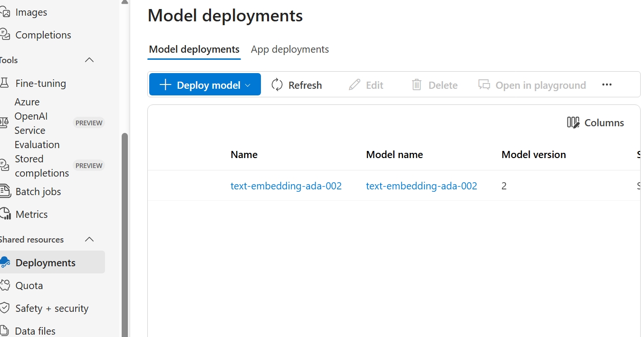Click the Data files document icon
Image resolution: width=644 pixels, height=337 pixels.
[4, 331]
